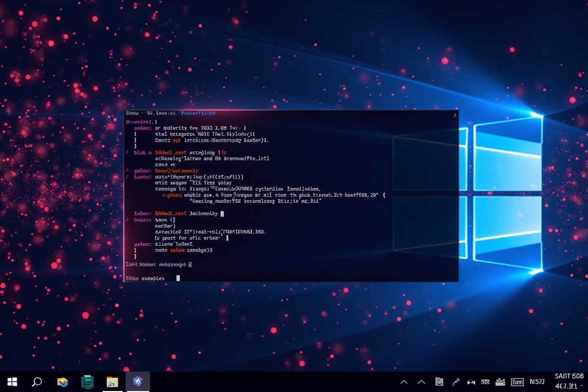Open taskbar search magnifier
This screenshot has width=588, height=392.
37,382
